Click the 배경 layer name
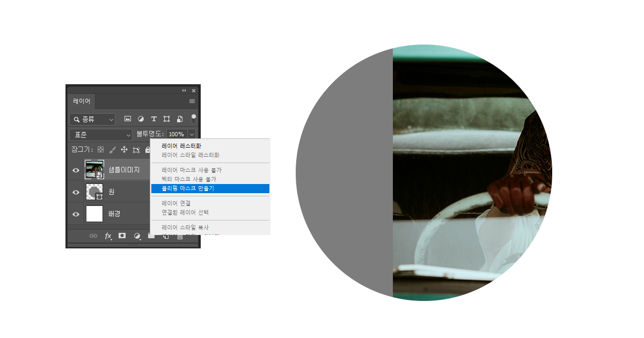 click(114, 214)
